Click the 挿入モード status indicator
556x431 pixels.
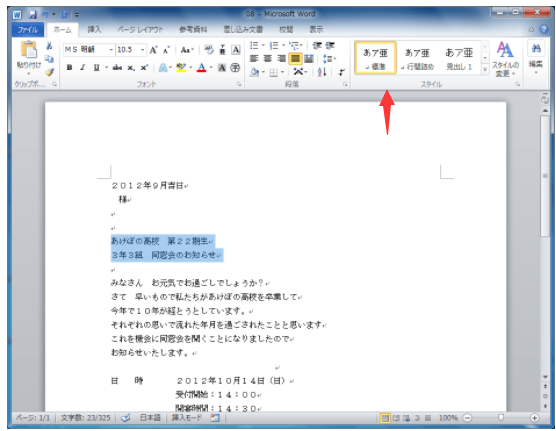coord(187,418)
